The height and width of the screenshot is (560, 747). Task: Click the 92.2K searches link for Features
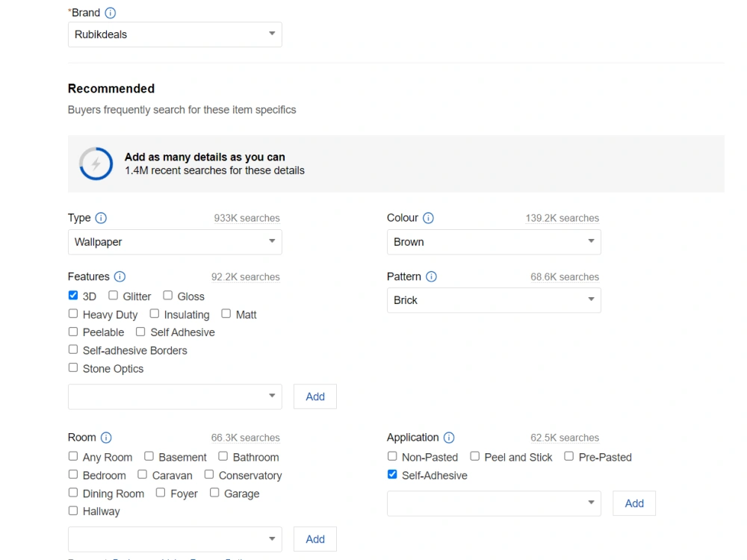tap(245, 277)
